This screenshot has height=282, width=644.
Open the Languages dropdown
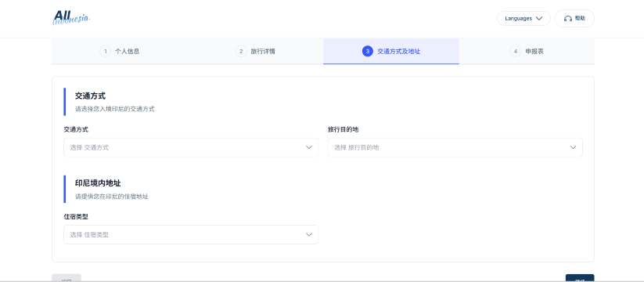(x=523, y=19)
